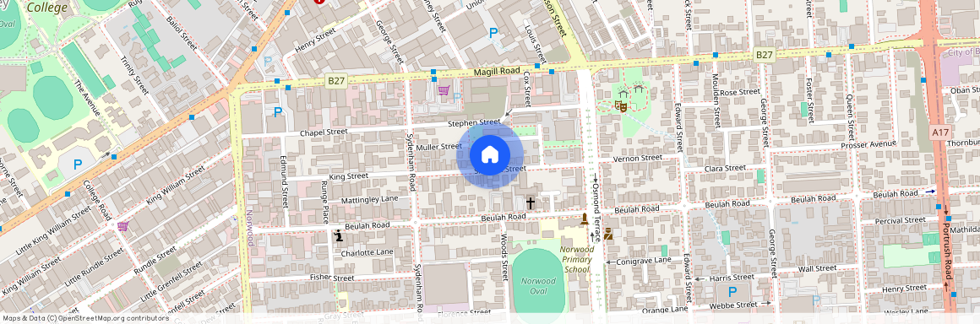This screenshot has height=324, width=980.
Task: Click the Rose Street label
Action: (740, 92)
